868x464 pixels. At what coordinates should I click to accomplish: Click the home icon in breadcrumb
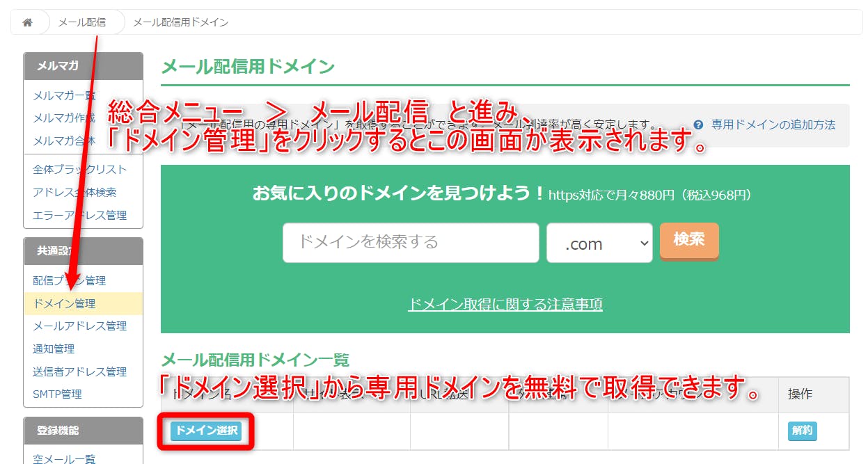(28, 22)
